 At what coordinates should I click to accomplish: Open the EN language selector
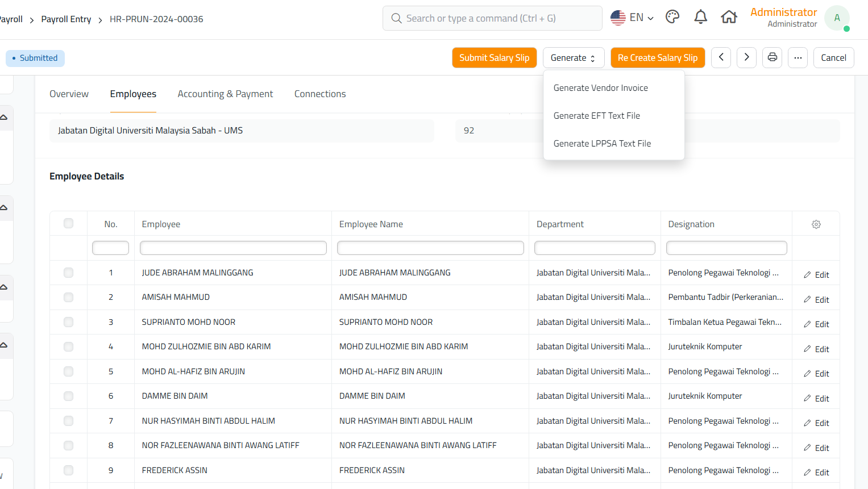click(x=632, y=18)
